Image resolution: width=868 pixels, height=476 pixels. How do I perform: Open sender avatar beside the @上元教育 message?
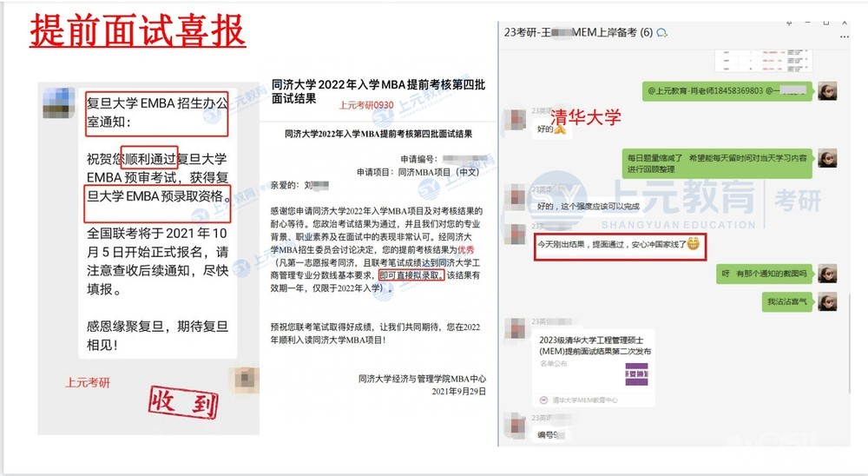[x=827, y=91]
